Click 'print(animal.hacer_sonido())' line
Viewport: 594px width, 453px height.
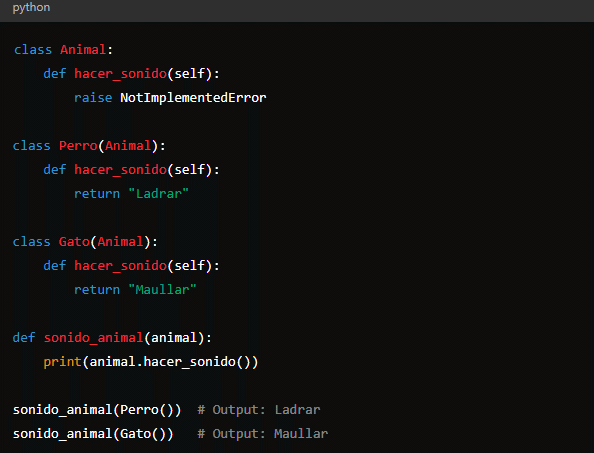point(151,362)
